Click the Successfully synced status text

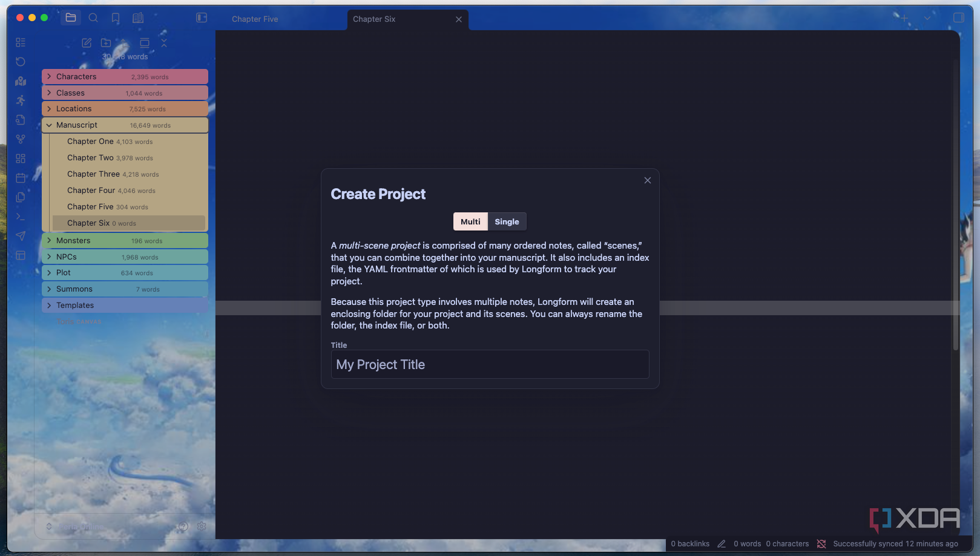coord(895,544)
